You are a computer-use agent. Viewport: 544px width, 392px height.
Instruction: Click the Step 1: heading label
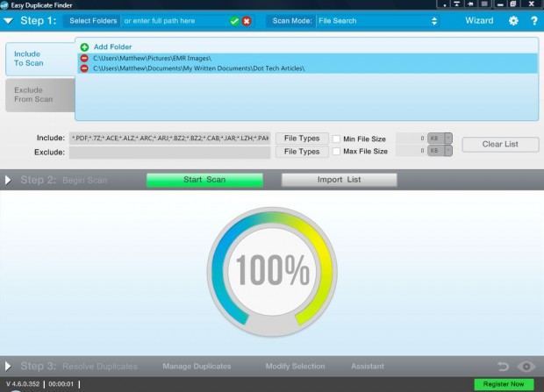pos(38,21)
